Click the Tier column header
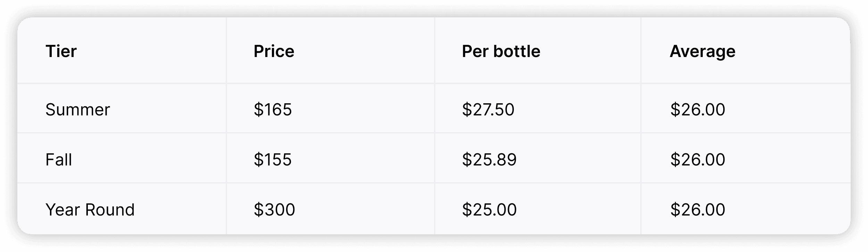 tap(61, 51)
